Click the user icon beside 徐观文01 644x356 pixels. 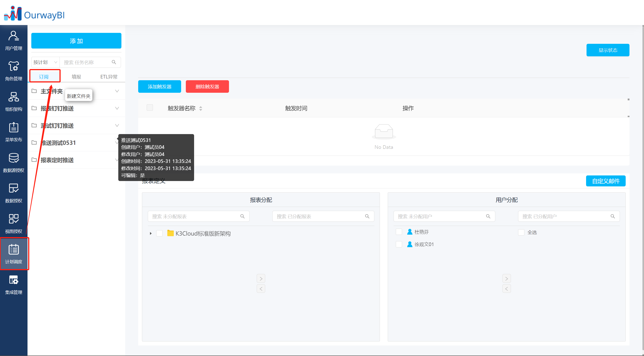click(410, 244)
